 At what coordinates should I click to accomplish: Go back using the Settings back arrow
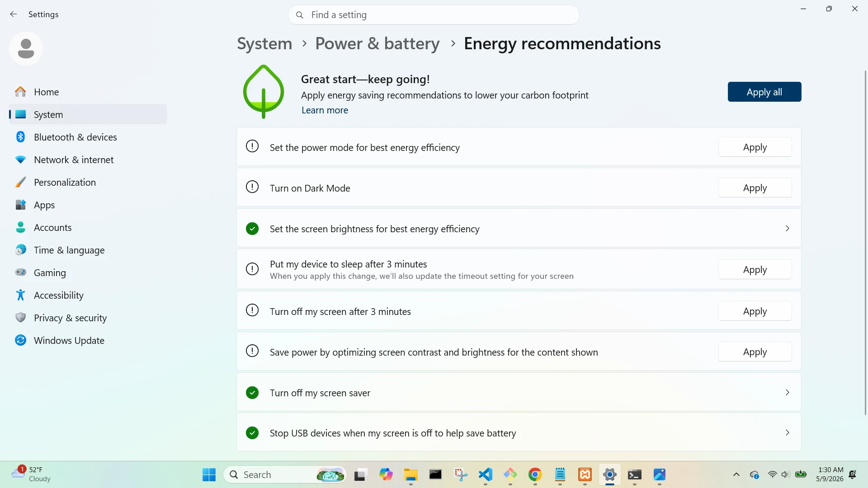(14, 14)
